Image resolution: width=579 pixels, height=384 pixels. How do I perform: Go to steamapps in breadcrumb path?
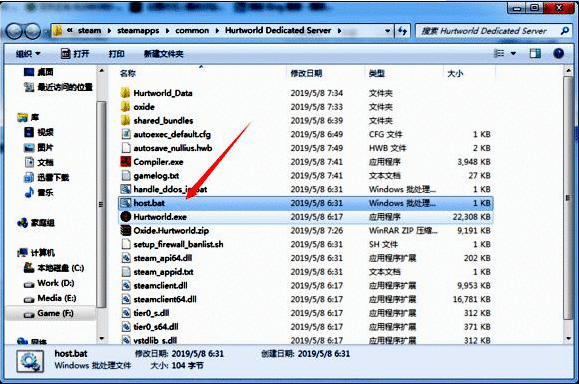[138, 31]
